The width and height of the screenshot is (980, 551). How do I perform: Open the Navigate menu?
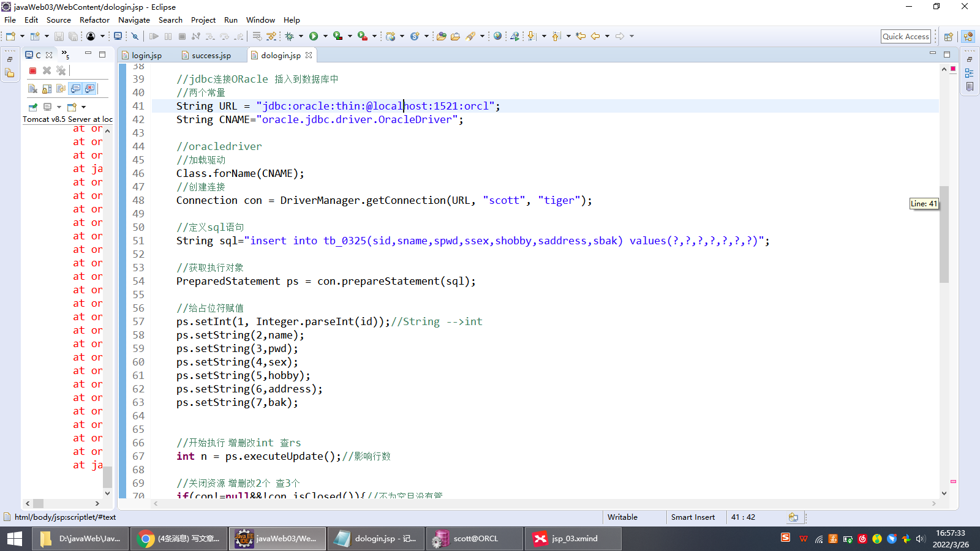134,20
